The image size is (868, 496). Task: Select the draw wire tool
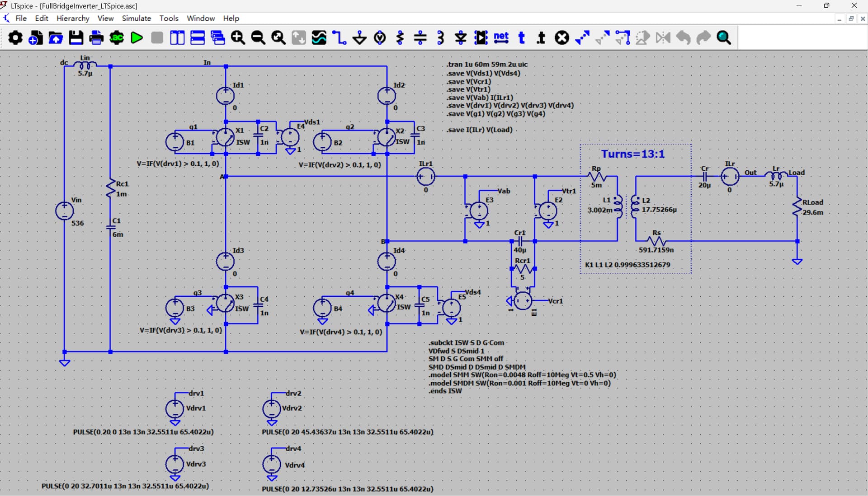[339, 38]
